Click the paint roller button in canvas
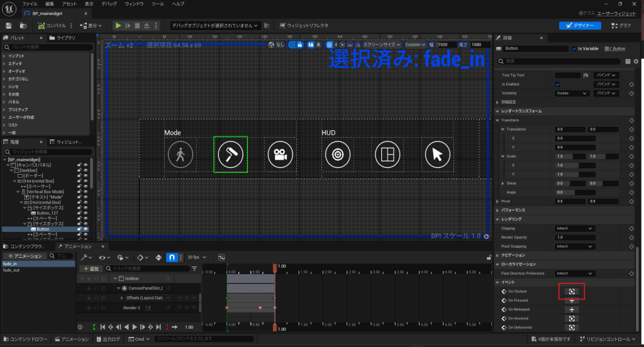 (230, 155)
